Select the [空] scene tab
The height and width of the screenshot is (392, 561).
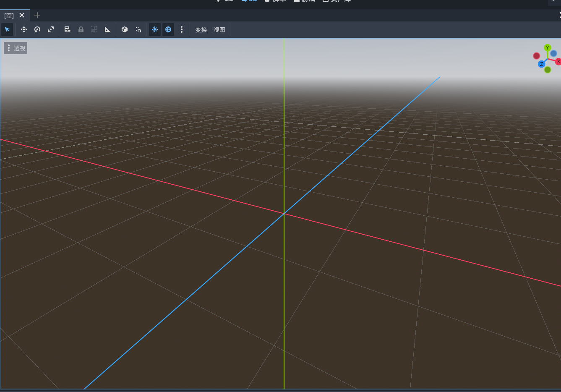(9, 16)
